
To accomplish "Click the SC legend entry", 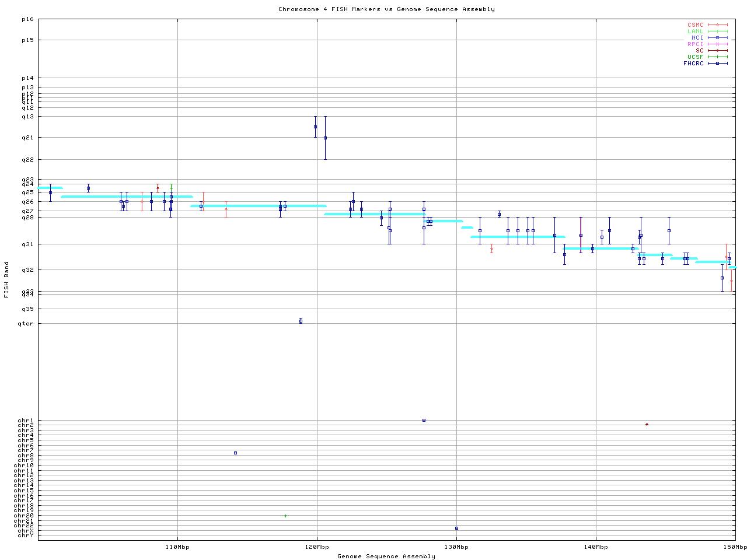I will click(x=699, y=51).
